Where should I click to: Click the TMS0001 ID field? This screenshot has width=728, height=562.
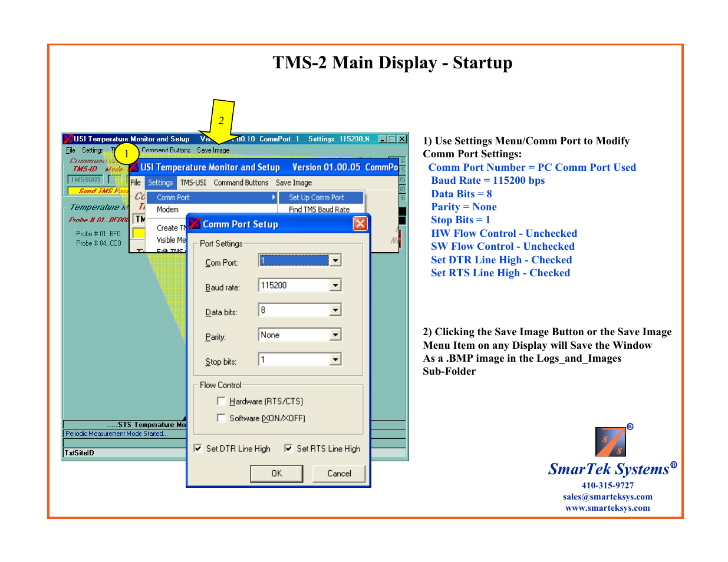[86, 179]
